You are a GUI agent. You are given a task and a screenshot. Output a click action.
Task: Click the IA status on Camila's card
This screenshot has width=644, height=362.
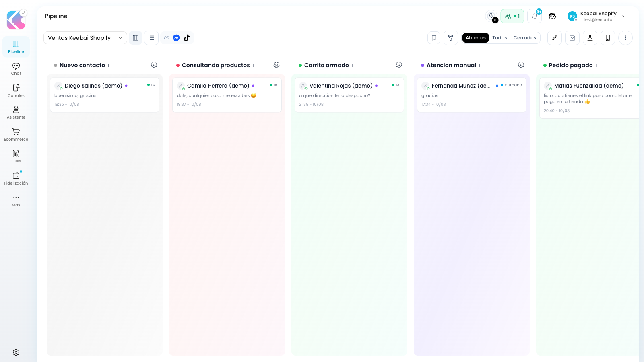(273, 85)
